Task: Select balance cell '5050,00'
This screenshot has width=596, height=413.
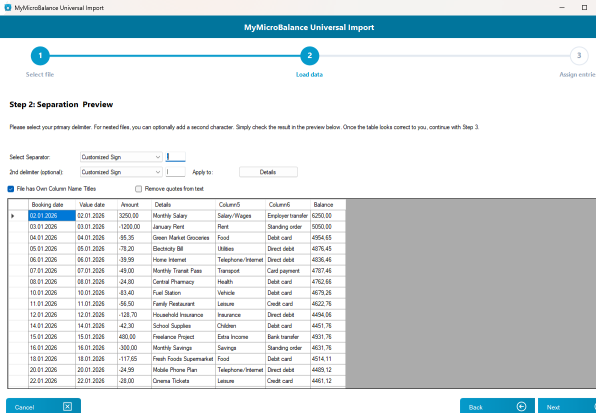Action: point(328,227)
